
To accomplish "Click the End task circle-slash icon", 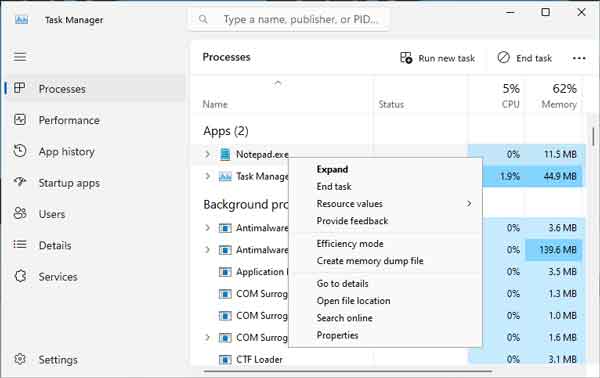I will point(504,57).
